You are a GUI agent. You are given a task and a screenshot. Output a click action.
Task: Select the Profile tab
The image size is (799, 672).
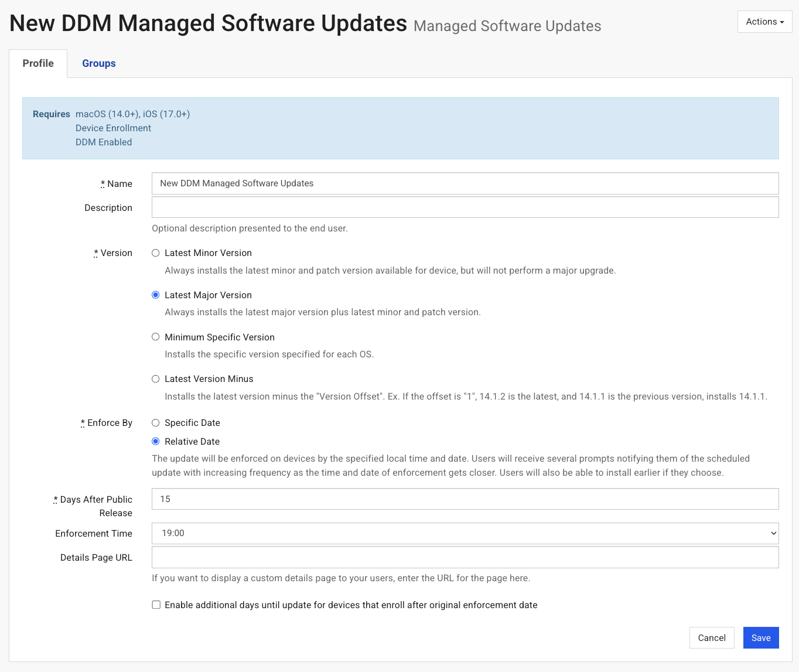[38, 63]
